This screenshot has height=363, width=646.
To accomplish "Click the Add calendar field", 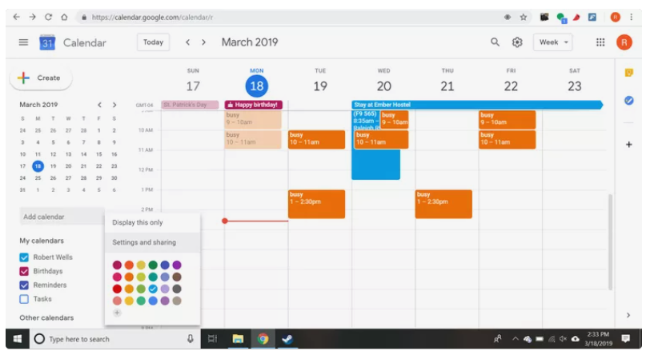I will pos(62,217).
